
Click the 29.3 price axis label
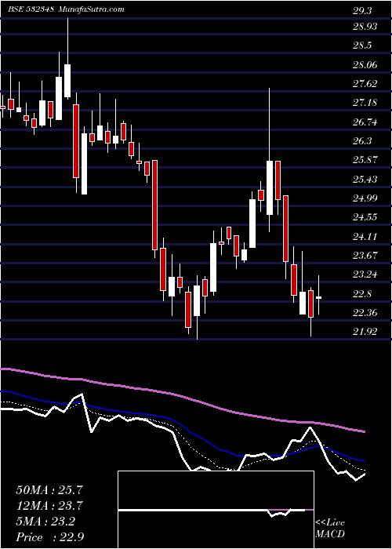pyautogui.click(x=362, y=11)
